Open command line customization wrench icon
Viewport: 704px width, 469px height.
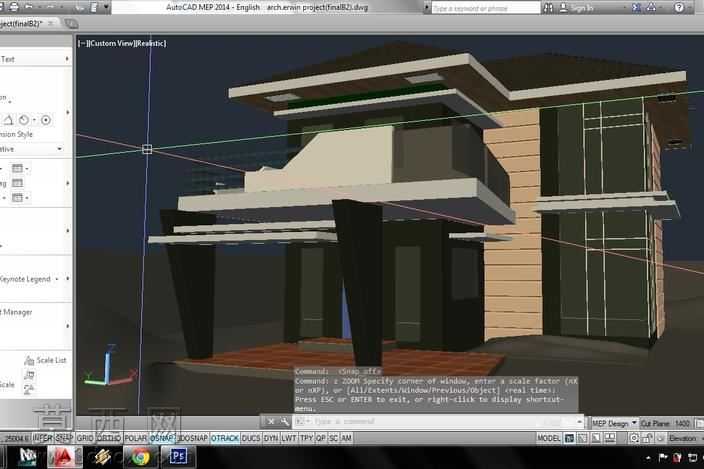tap(285, 421)
